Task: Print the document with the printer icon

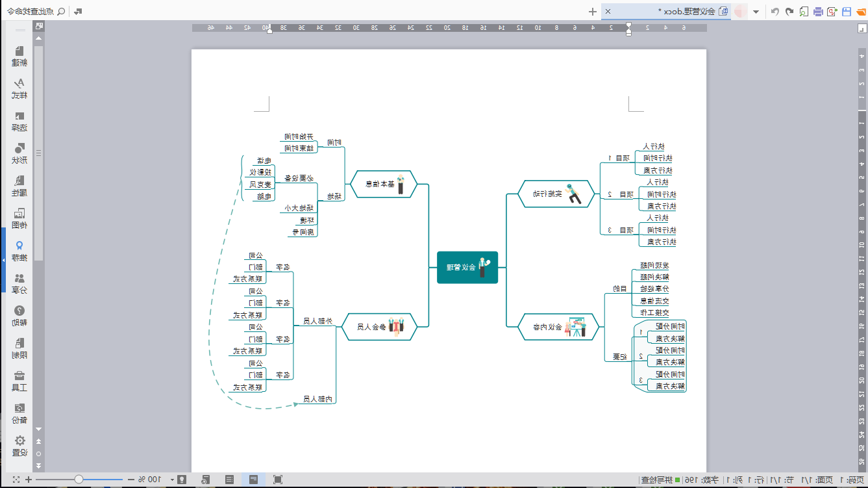Action: pyautogui.click(x=818, y=12)
